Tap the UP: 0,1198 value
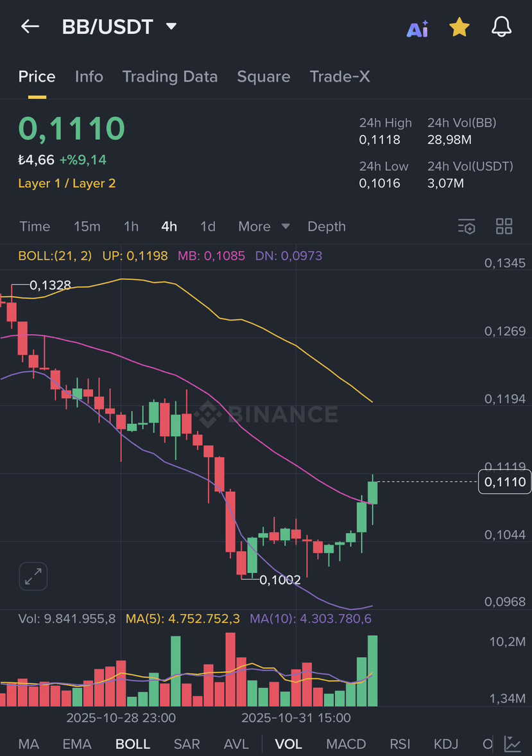This screenshot has height=756, width=532. click(135, 256)
